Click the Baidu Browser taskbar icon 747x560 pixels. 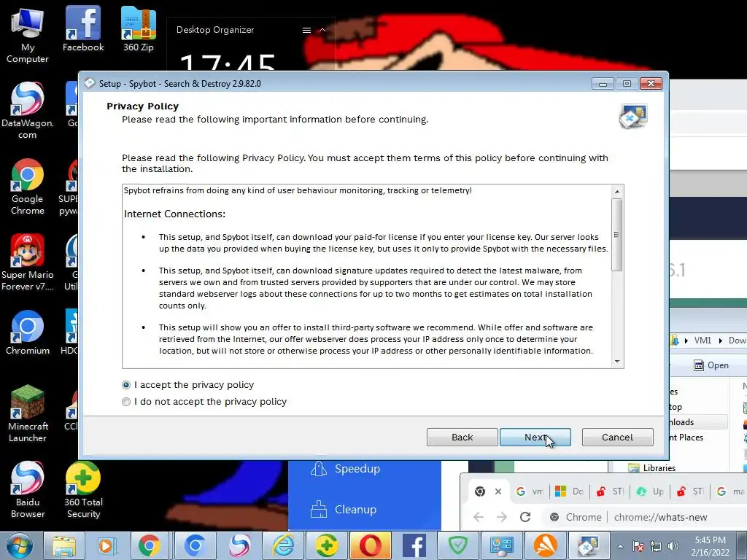click(239, 545)
